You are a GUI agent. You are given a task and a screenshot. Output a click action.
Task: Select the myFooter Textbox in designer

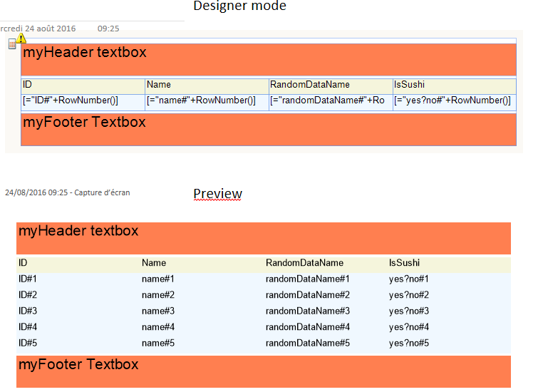pos(268,128)
